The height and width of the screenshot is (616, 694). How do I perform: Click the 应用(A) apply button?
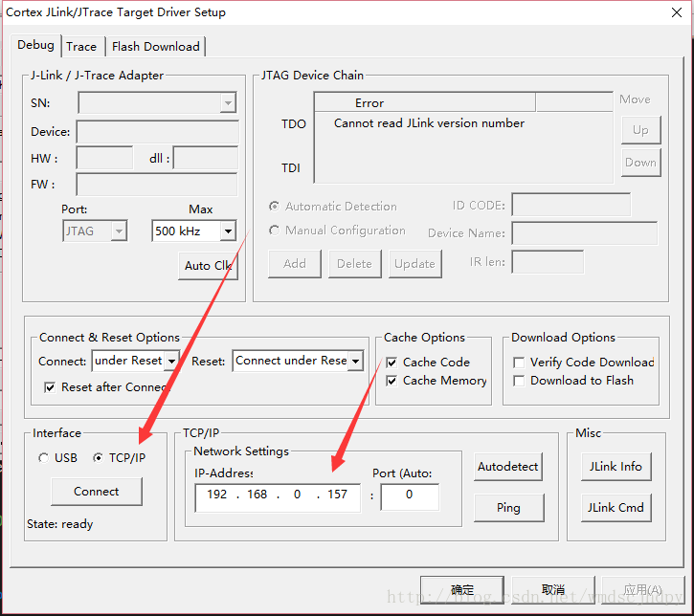point(642,590)
